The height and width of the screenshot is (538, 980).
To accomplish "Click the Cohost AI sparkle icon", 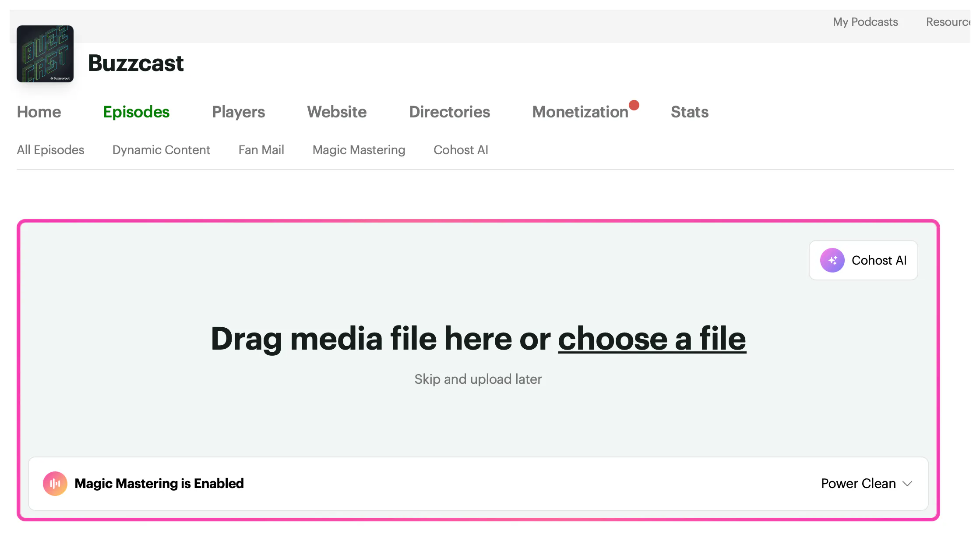I will tap(832, 260).
